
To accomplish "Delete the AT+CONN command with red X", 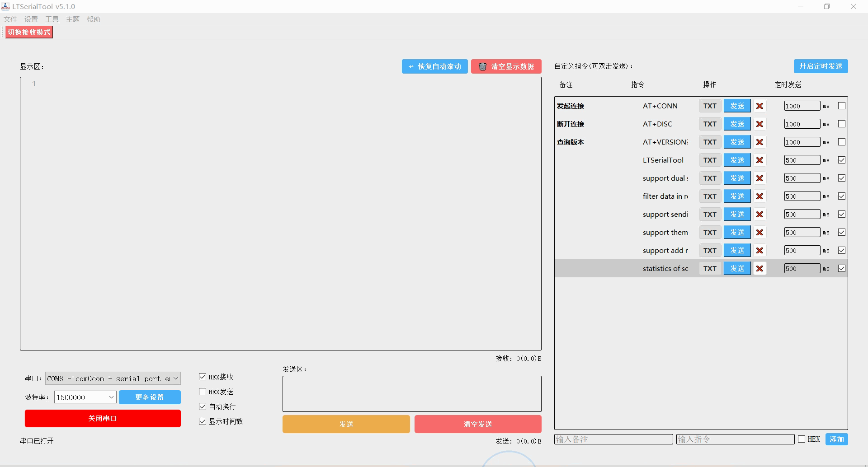I will [759, 106].
